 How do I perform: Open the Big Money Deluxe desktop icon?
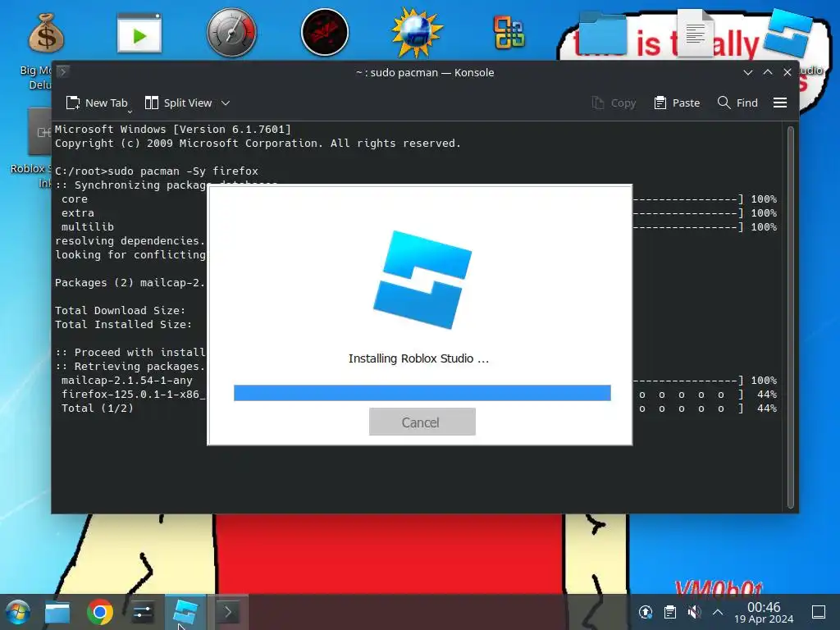46,33
